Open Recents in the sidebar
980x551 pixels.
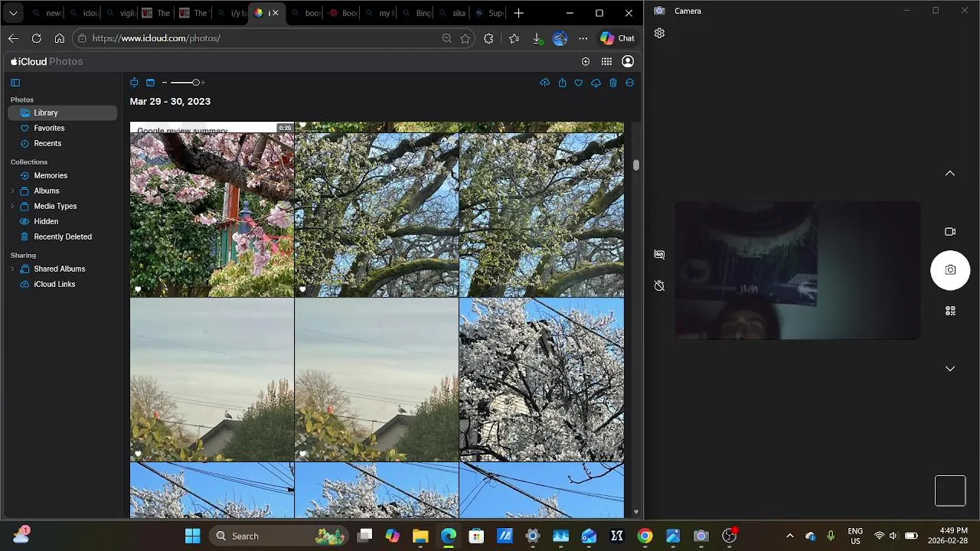(63, 143)
